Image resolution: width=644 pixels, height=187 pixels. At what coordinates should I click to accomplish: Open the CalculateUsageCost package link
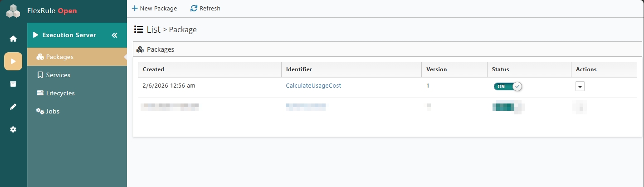[x=313, y=85]
